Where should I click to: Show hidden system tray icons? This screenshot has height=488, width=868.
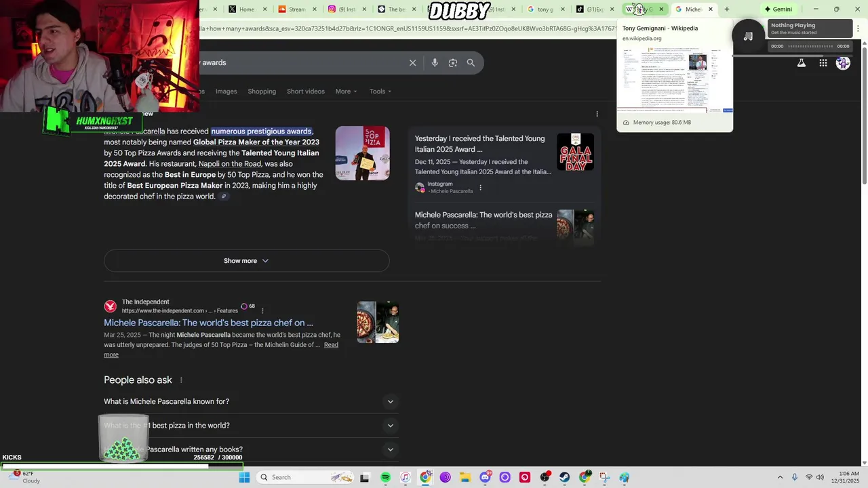tap(780, 477)
